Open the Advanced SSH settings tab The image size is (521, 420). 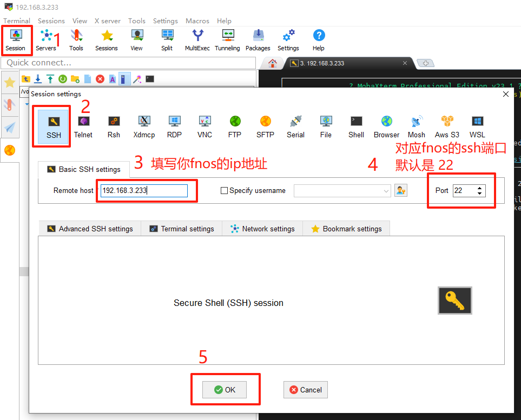pyautogui.click(x=90, y=229)
